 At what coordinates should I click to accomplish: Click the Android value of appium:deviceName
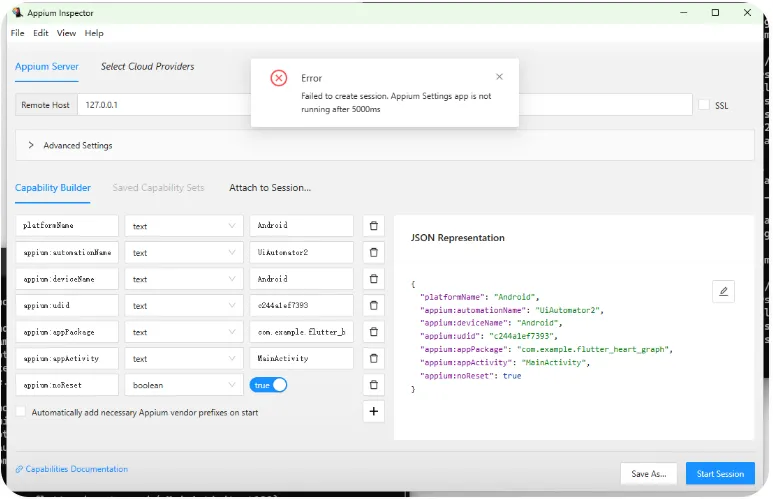click(x=301, y=279)
